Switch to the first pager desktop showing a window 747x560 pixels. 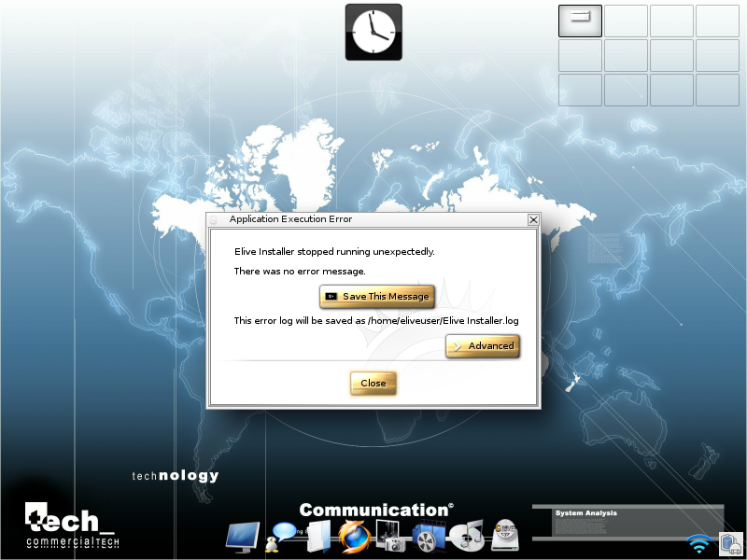(580, 21)
